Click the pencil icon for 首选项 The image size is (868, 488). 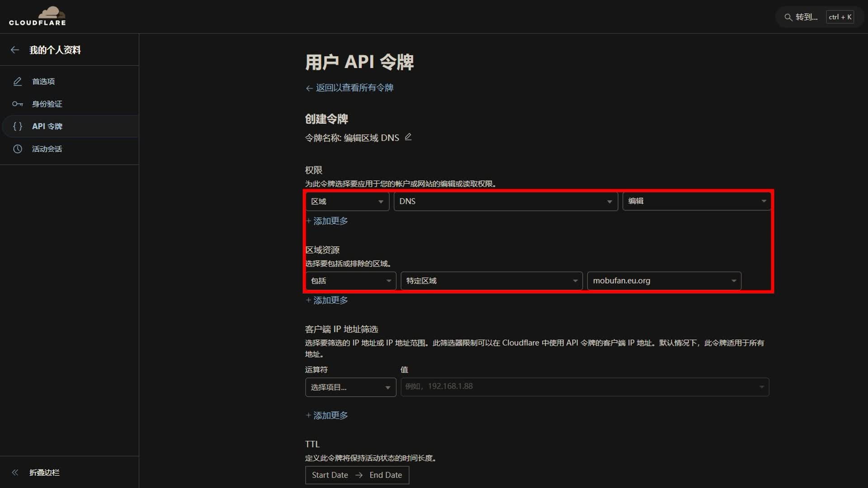coord(18,81)
